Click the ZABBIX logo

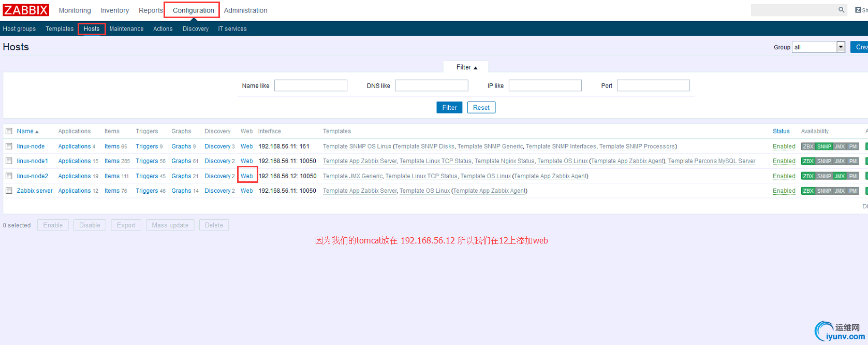(26, 10)
